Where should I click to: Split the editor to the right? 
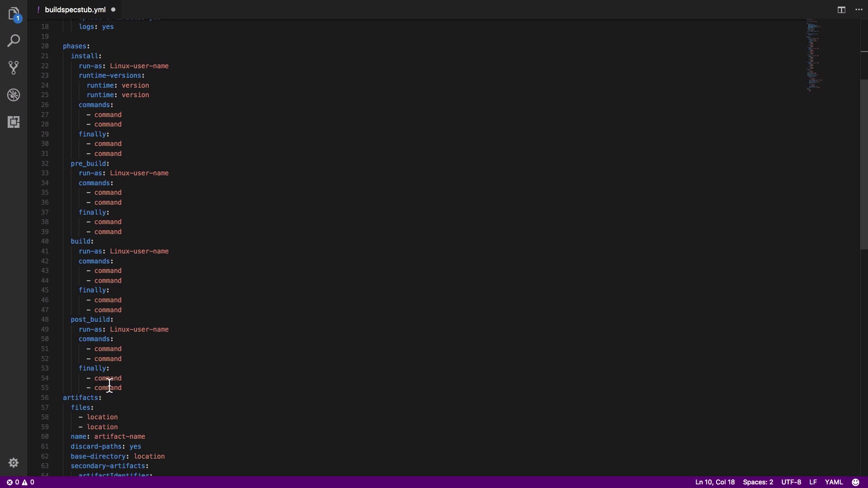click(x=841, y=9)
